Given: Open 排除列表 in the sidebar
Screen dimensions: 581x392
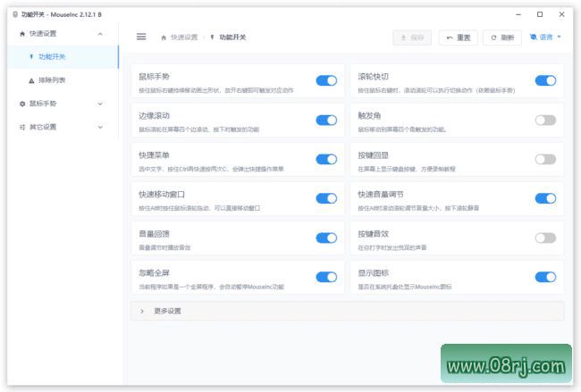Looking at the screenshot, I should tap(63, 80).
